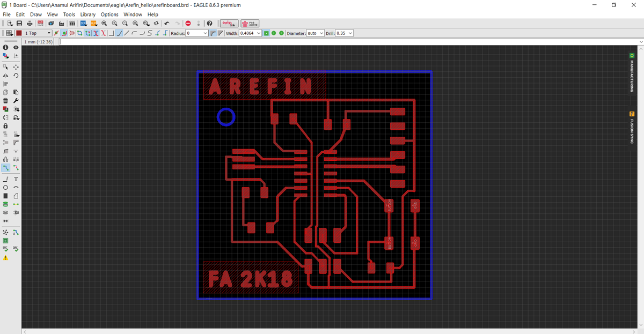Expand the command line history arrow
The height and width of the screenshot is (334, 644).
tap(640, 42)
